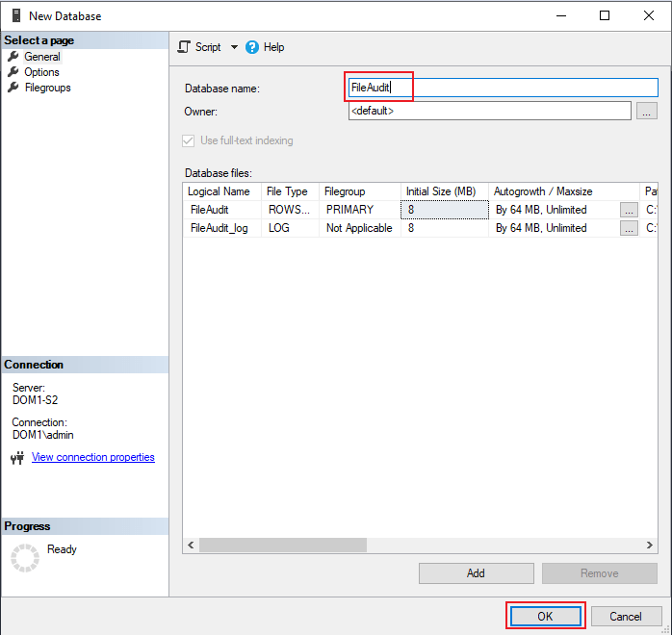Click the connection properties icon

[x=17, y=458]
